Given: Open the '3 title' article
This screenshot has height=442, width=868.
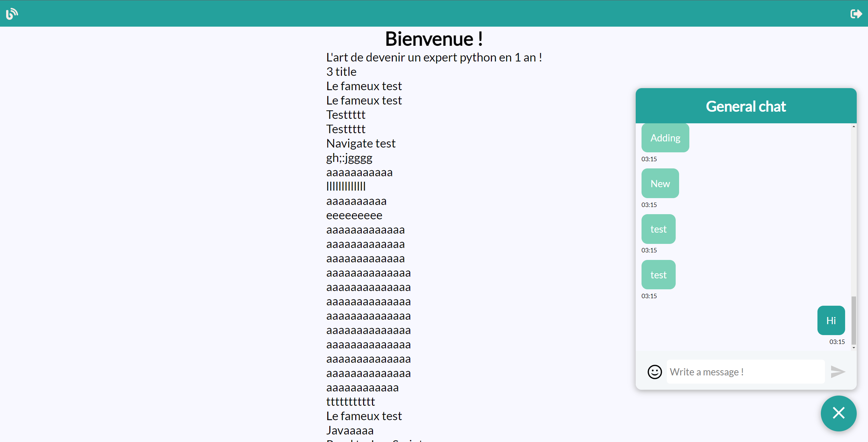Looking at the screenshot, I should pyautogui.click(x=341, y=72).
